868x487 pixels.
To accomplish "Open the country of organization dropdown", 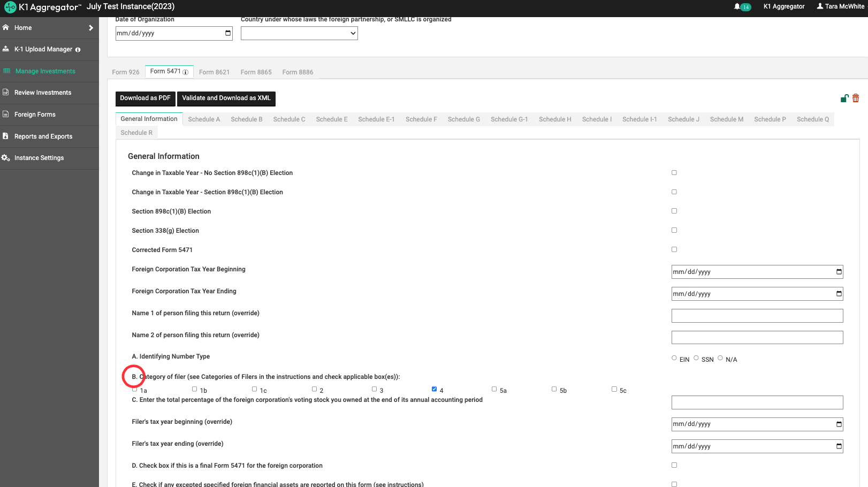I will click(x=299, y=33).
